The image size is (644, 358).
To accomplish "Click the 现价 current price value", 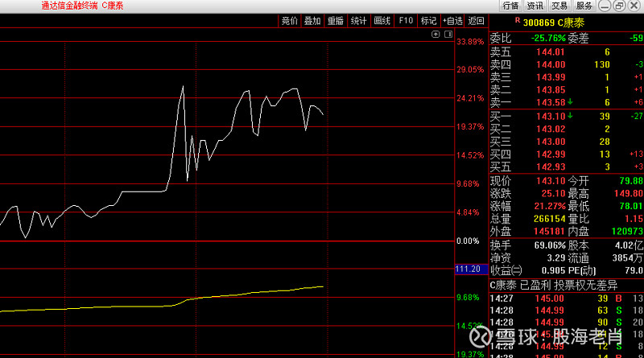I will 551,181.
